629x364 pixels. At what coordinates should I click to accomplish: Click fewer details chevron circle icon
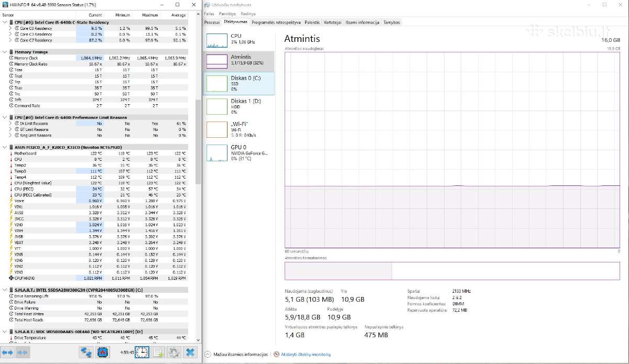[x=208, y=355]
